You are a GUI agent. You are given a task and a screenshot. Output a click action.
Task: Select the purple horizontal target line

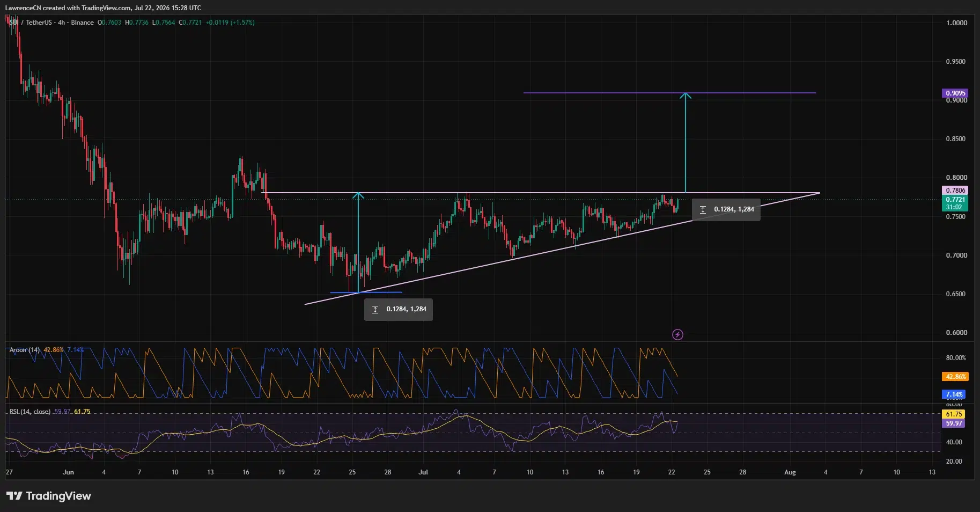(x=669, y=93)
